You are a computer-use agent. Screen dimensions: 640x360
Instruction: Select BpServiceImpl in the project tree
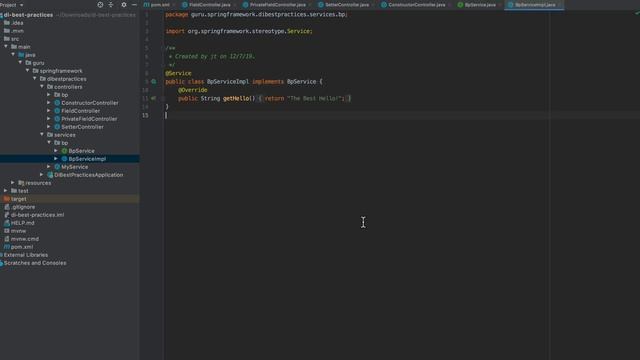(87, 159)
